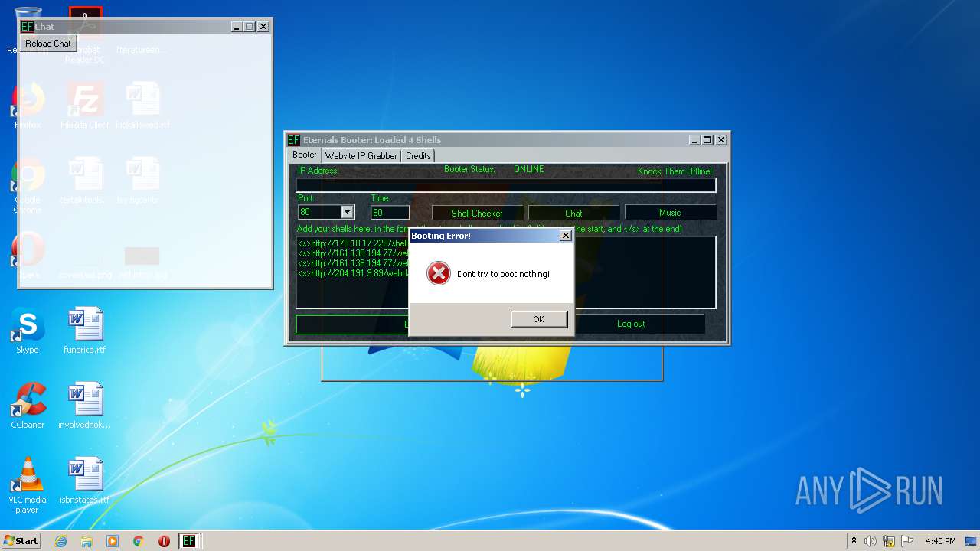Select the isbnstates.rtf desktop file
Image resolution: width=980 pixels, height=551 pixels.
click(x=85, y=481)
